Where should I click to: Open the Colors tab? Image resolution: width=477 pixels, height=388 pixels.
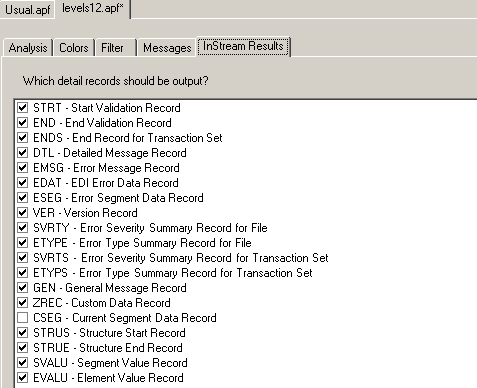(x=74, y=48)
